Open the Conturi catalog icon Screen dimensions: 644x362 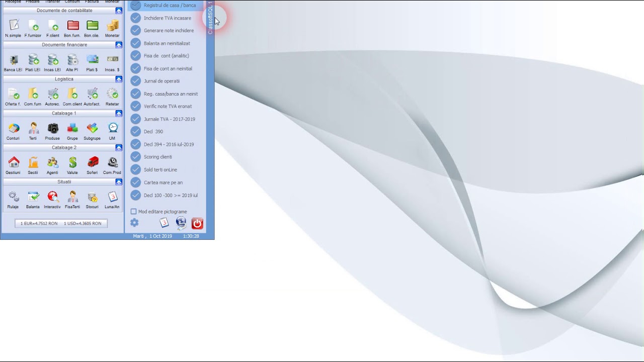click(x=14, y=128)
